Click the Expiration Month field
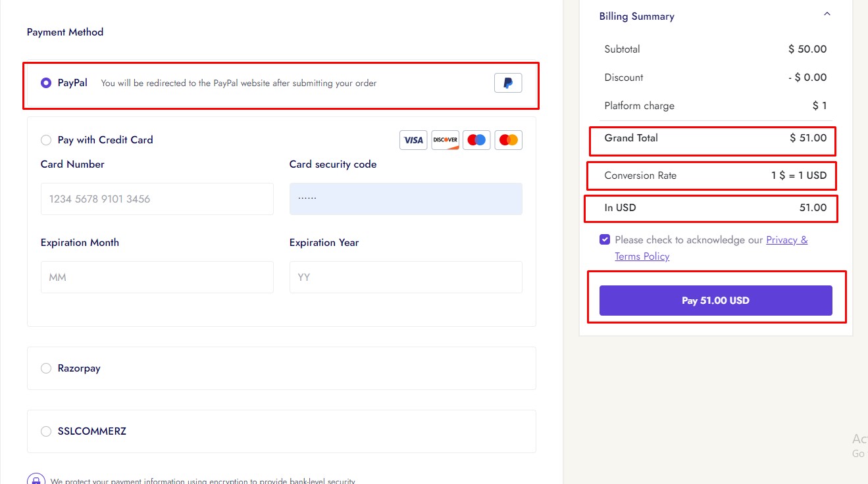The image size is (868, 484). tap(157, 277)
